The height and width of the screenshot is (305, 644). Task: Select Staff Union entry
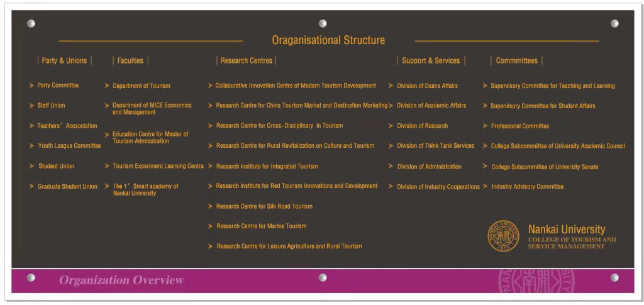51,106
